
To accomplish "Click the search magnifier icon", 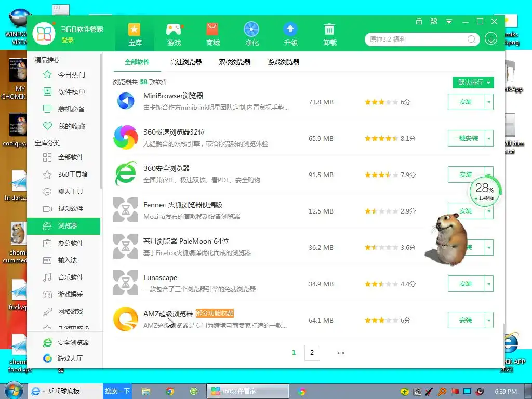I will (471, 39).
